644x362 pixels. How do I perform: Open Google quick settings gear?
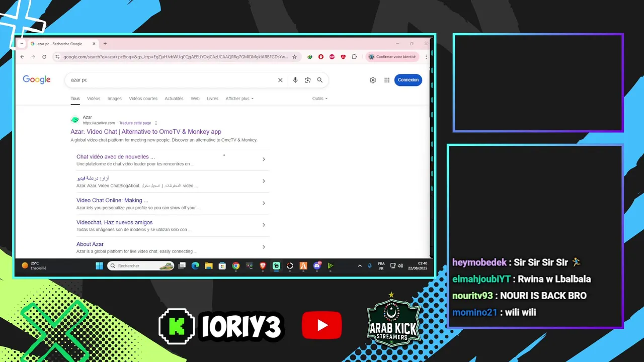pyautogui.click(x=373, y=80)
